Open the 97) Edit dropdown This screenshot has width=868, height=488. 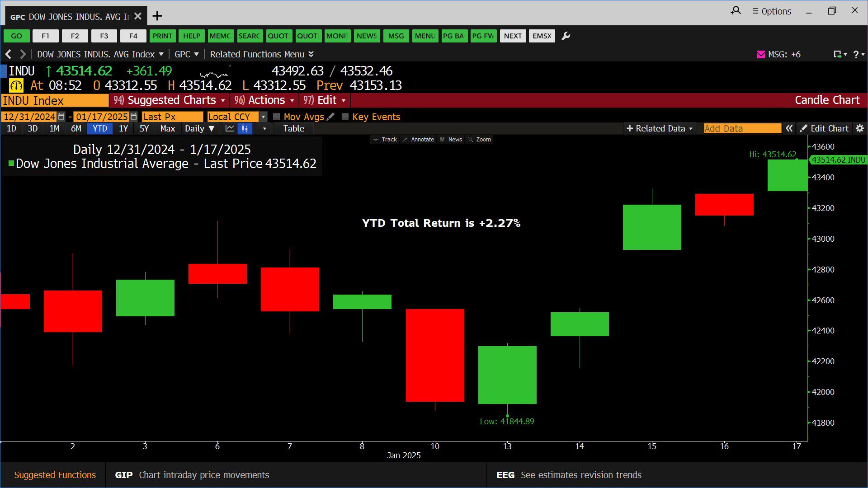(x=325, y=100)
